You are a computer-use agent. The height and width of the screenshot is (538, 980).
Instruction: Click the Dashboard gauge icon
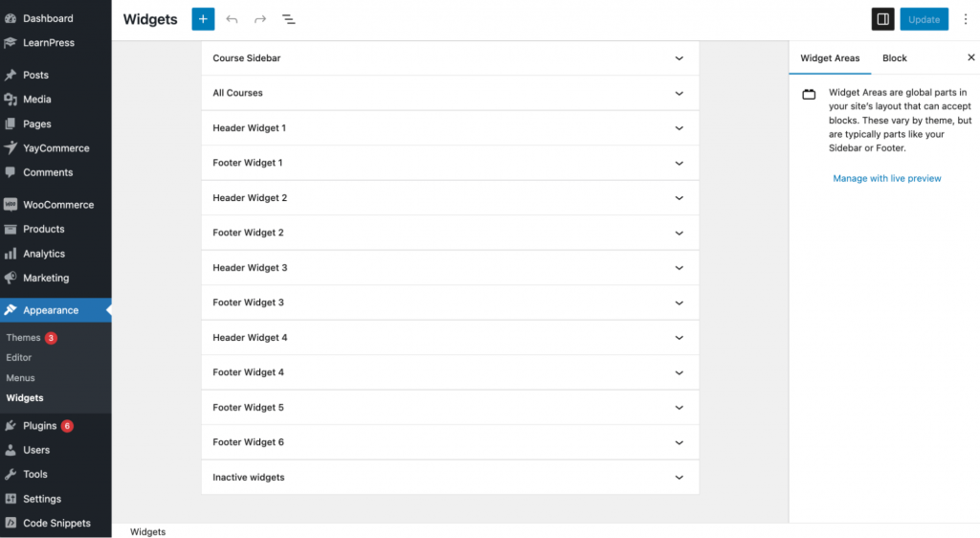click(x=11, y=18)
